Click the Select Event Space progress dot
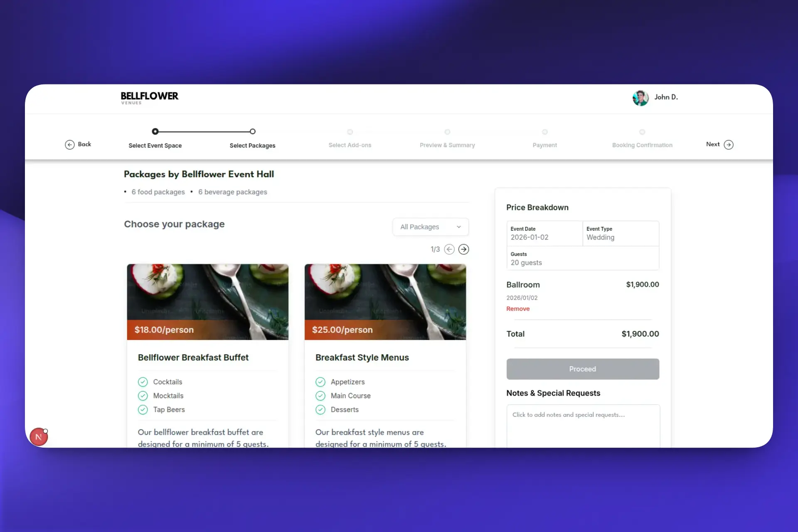Screen dimensions: 798x532 pyautogui.click(x=155, y=131)
